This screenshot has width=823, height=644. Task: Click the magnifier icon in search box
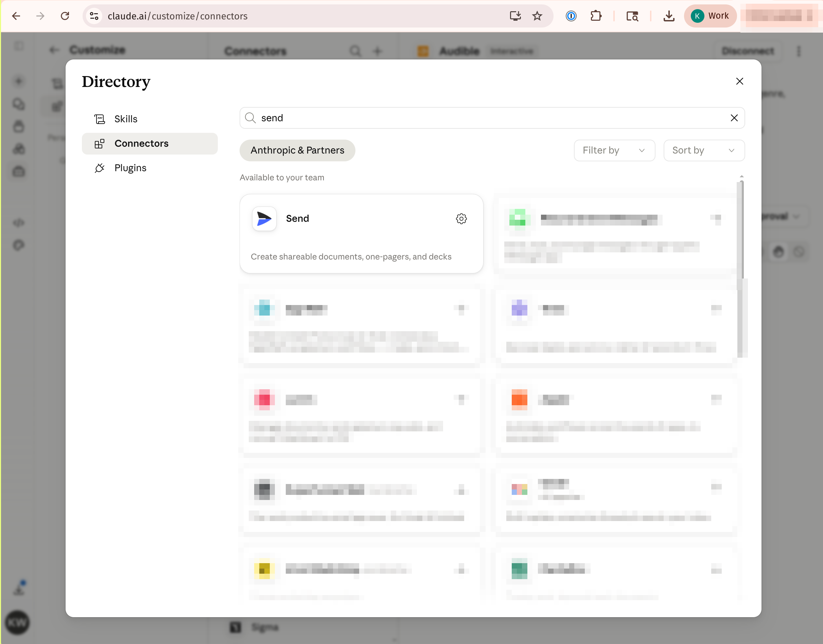250,118
